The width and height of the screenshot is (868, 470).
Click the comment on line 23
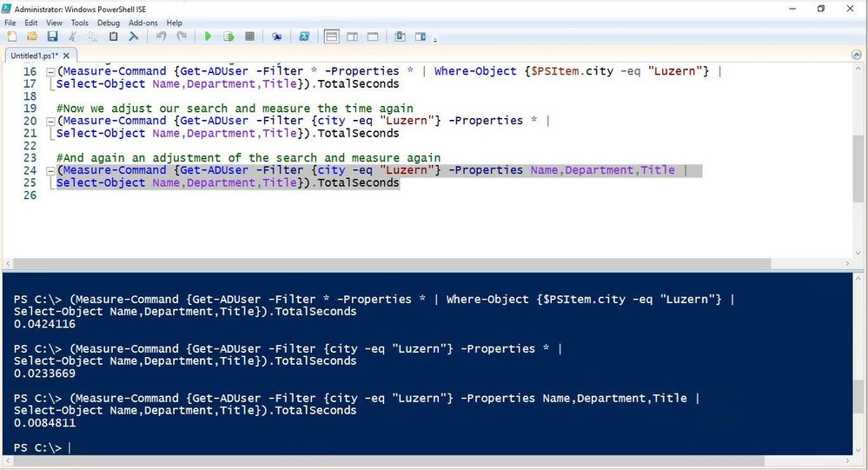pos(248,158)
